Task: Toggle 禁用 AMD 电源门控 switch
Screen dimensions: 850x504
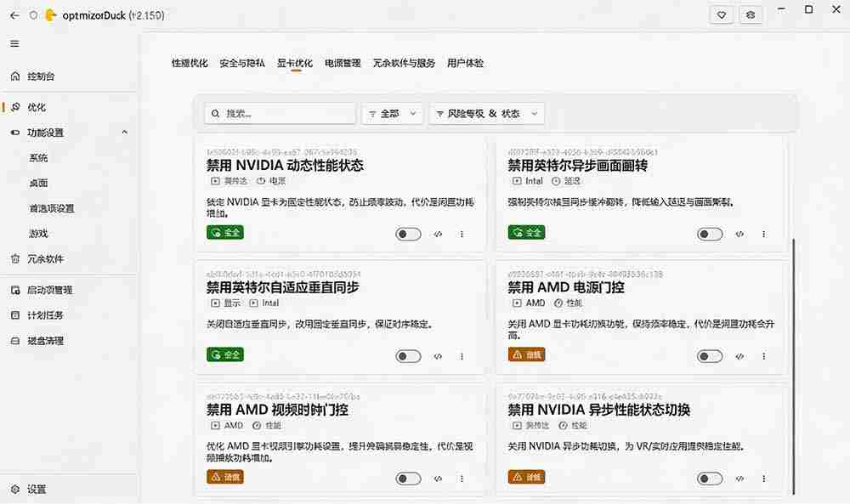Action: point(710,357)
